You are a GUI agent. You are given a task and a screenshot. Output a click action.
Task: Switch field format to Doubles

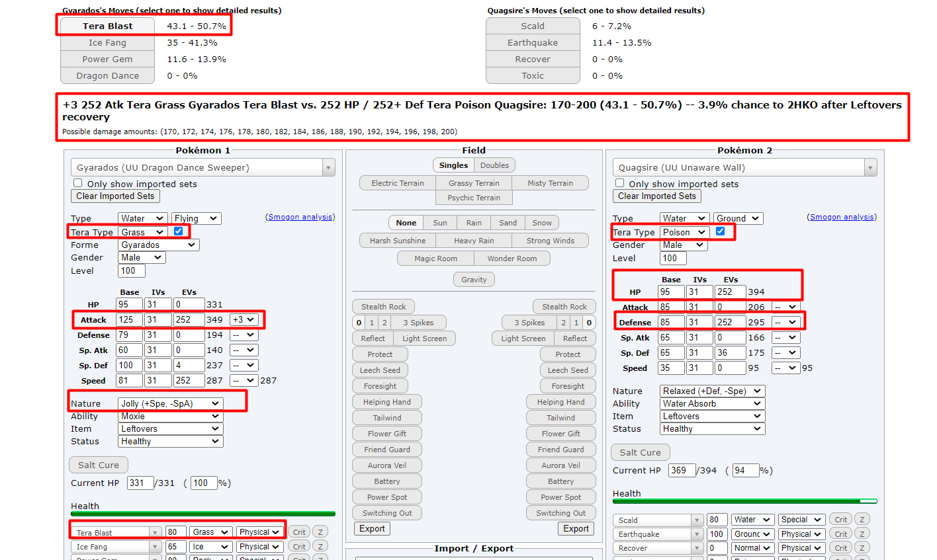tap(494, 165)
